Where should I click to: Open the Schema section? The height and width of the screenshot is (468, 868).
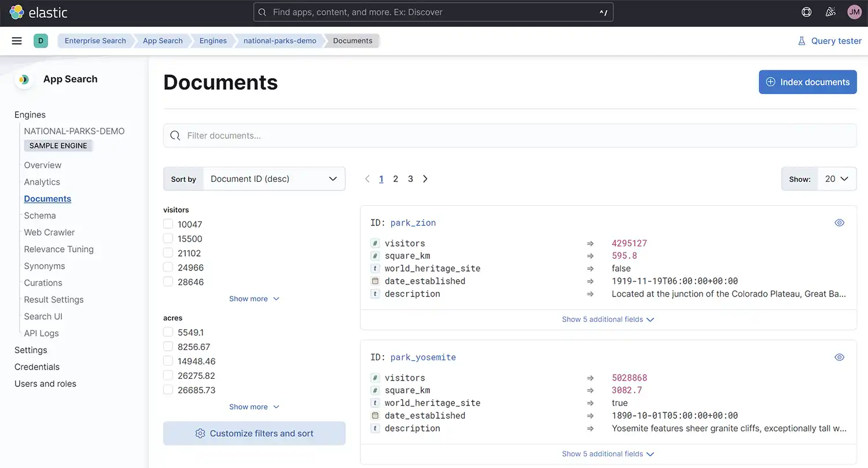point(40,215)
